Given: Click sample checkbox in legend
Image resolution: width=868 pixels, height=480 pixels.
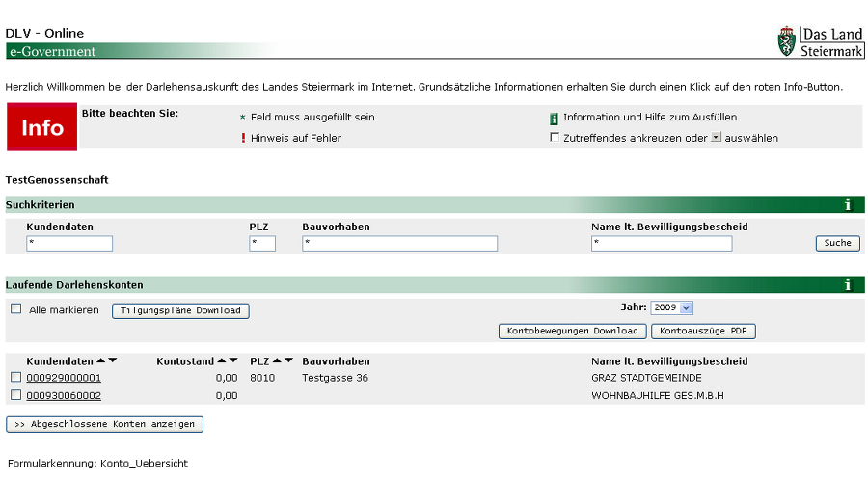Looking at the screenshot, I should (x=555, y=137).
